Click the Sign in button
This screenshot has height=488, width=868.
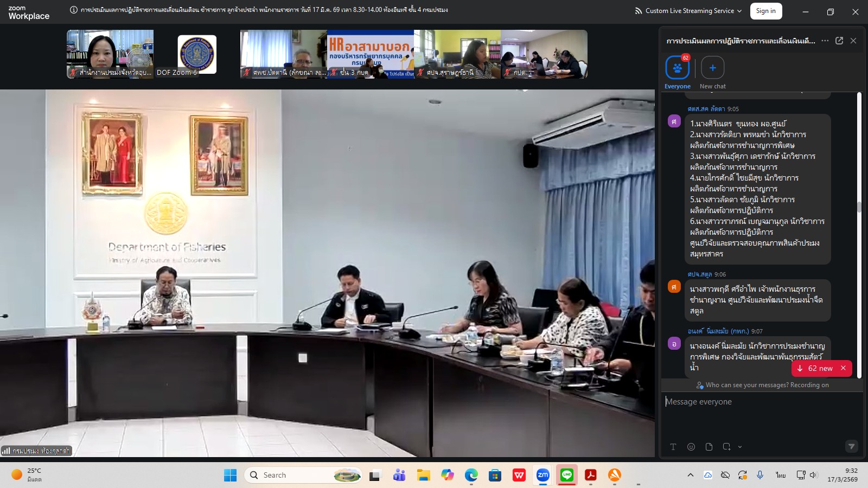coord(765,11)
